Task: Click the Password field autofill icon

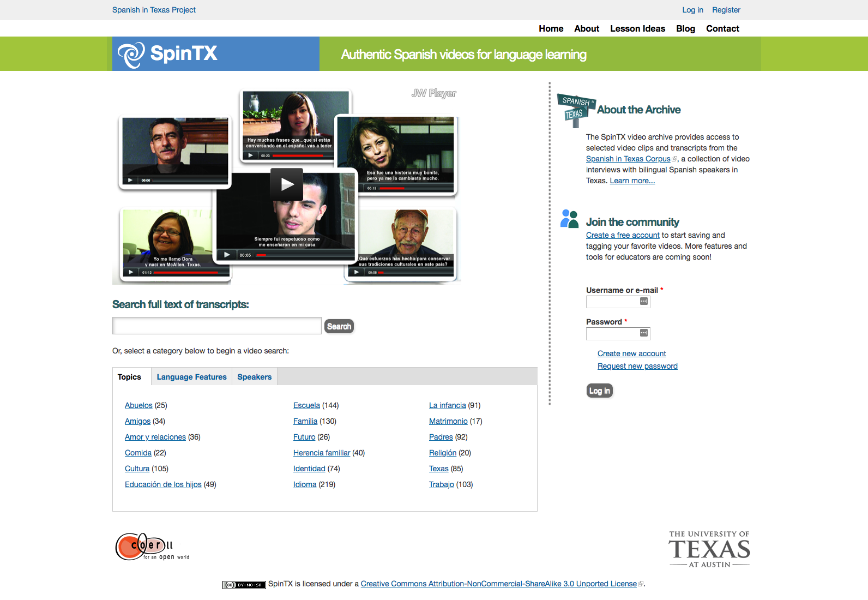Action: point(644,333)
